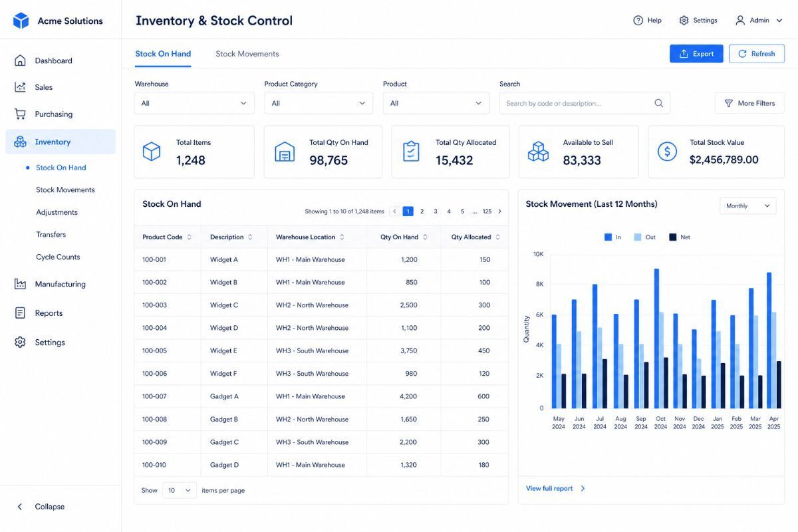Click the Total Stock Value dollar icon
Image resolution: width=798 pixels, height=532 pixels.
point(667,152)
